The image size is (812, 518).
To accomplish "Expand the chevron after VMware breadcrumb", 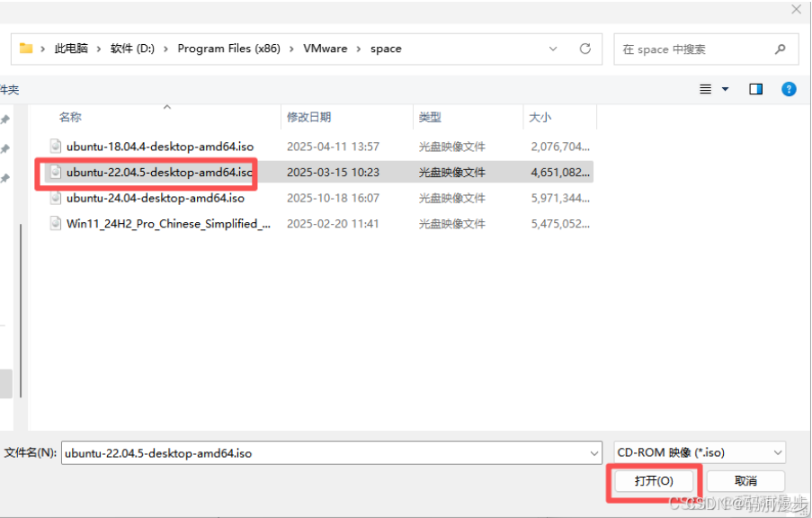I will coord(359,49).
